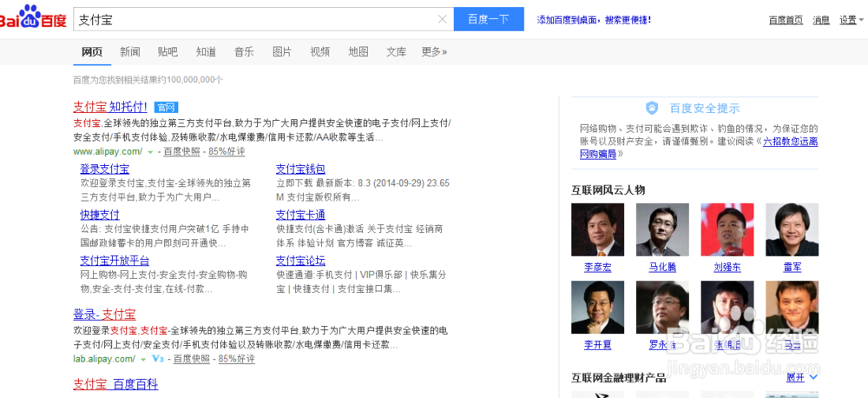Image resolution: width=868 pixels, height=398 pixels.
Task: Open the 刘强东 name link
Action: pos(727,268)
